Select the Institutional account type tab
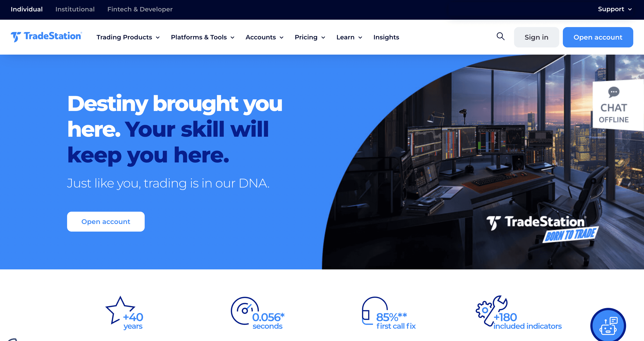The image size is (644, 341). click(75, 9)
